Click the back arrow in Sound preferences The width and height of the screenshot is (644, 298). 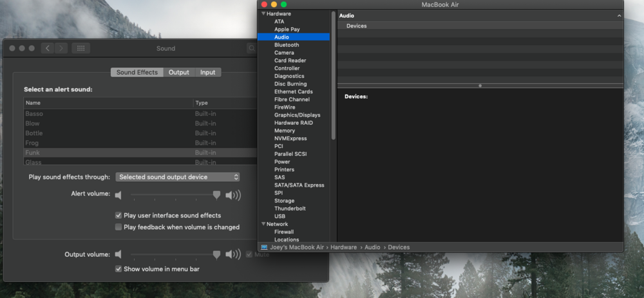[x=48, y=48]
